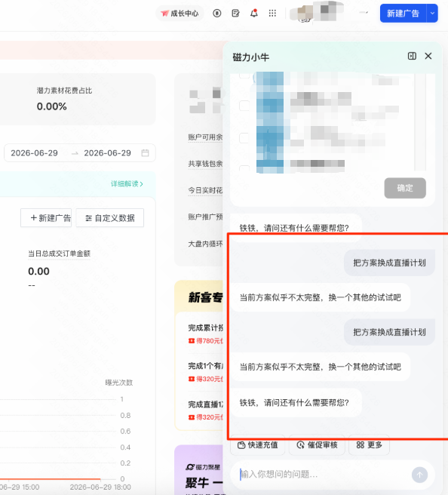The height and width of the screenshot is (495, 448).
Task: Focus the 输入你想问的问题 input box
Action: pyautogui.click(x=322, y=474)
